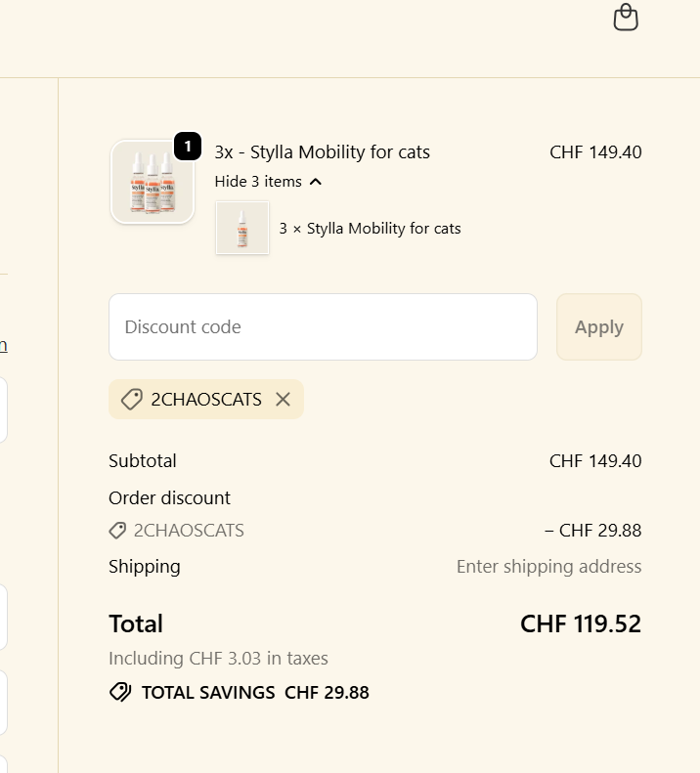Click the CHF 119.52 total amount
700x773 pixels.
(x=581, y=623)
